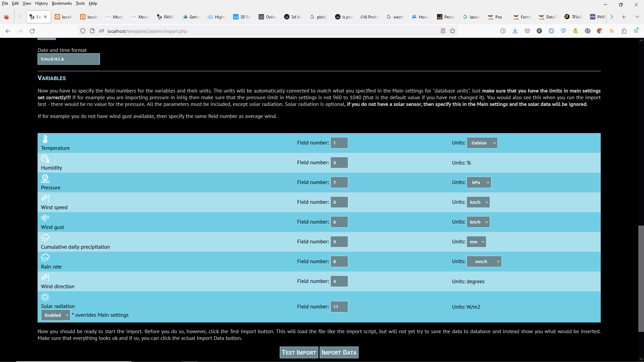Toggle reader view icon in address bar
This screenshot has height=362, width=644.
(x=443, y=31)
